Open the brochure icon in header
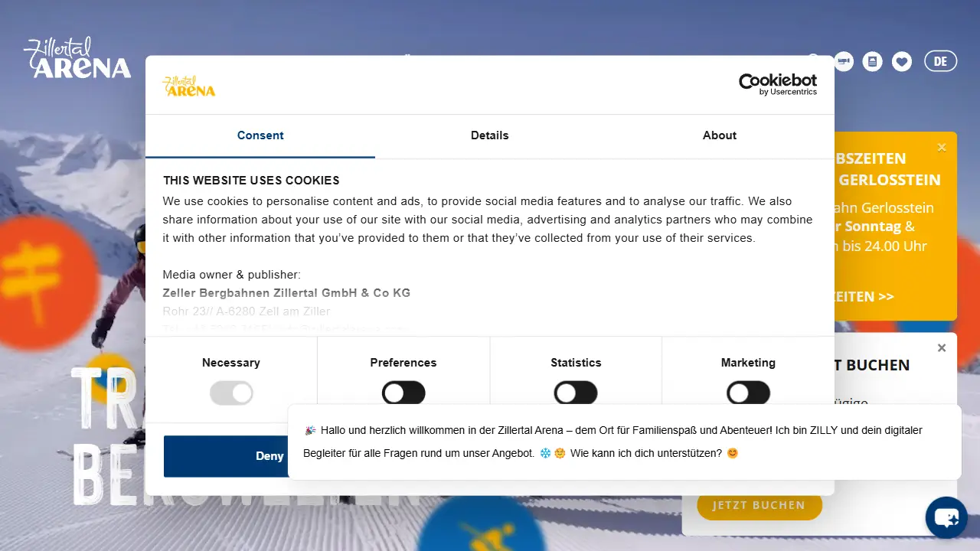The width and height of the screenshot is (980, 551). [x=873, y=61]
